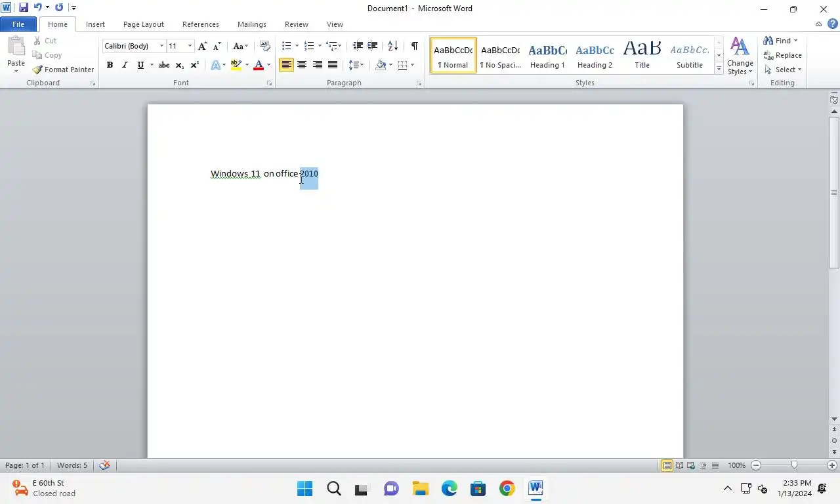The width and height of the screenshot is (840, 504).
Task: Click the Save icon in quick access toolbar
Action: coord(24,8)
